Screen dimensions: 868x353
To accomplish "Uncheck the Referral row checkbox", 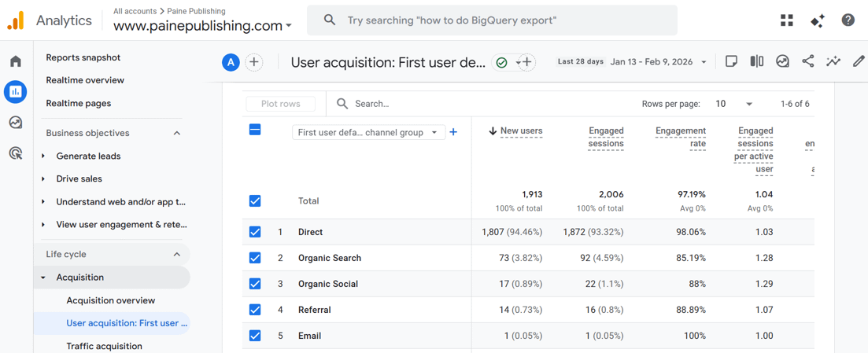I will point(255,310).
